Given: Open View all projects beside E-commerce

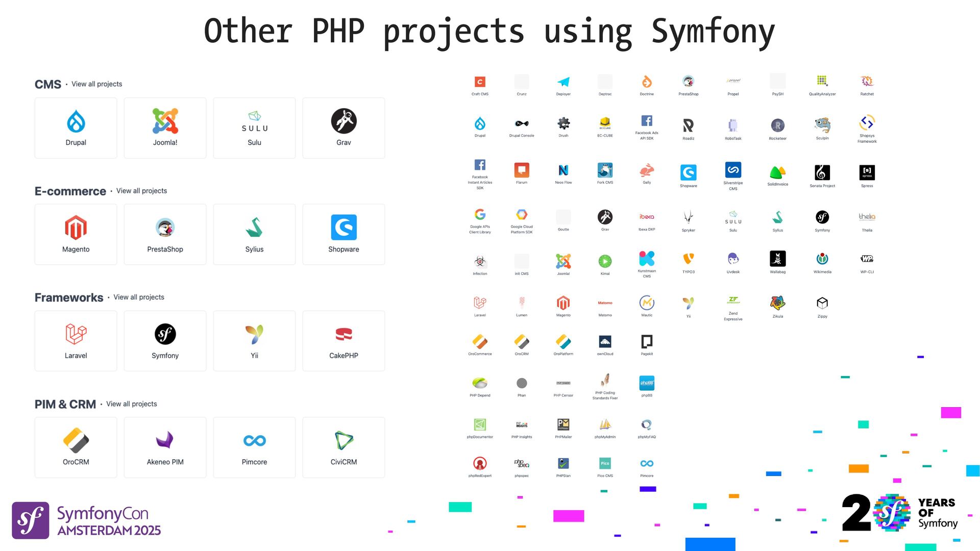Looking at the screenshot, I should (141, 191).
